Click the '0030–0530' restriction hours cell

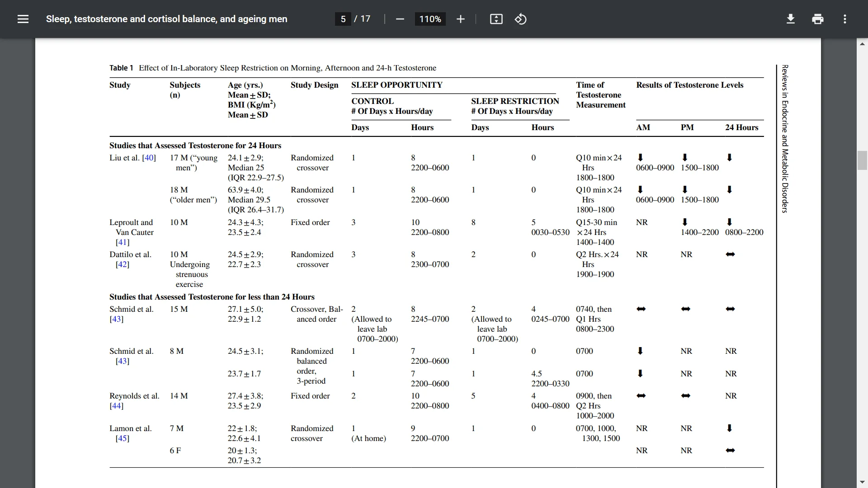pos(550,232)
